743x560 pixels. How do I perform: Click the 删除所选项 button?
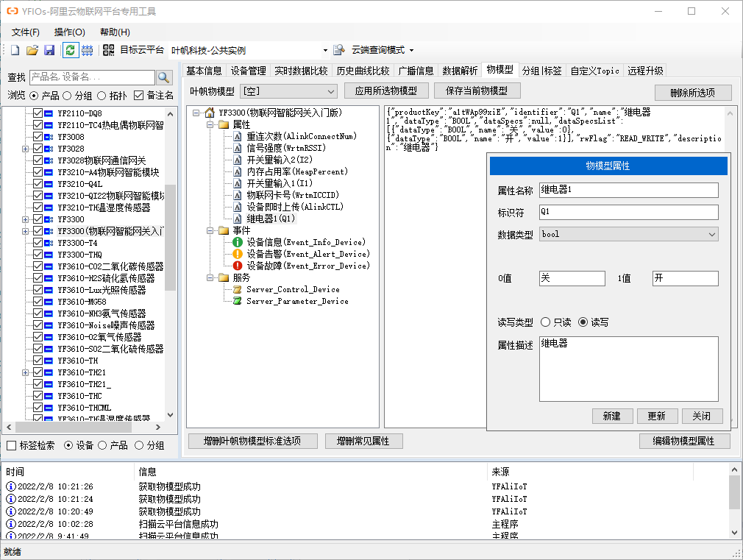click(693, 93)
